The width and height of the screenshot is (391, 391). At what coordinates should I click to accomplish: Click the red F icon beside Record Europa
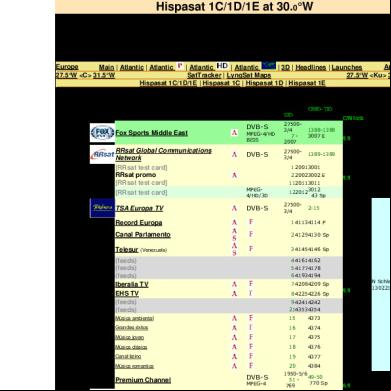pos(251,222)
